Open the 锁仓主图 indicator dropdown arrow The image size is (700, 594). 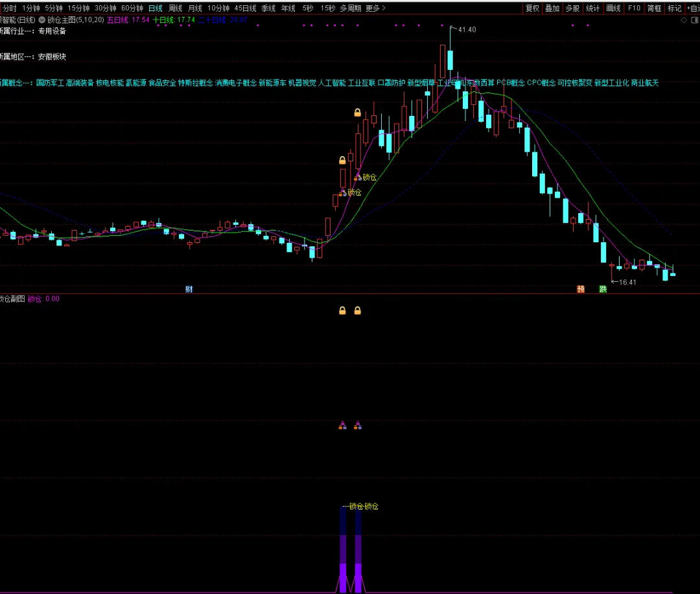point(42,19)
